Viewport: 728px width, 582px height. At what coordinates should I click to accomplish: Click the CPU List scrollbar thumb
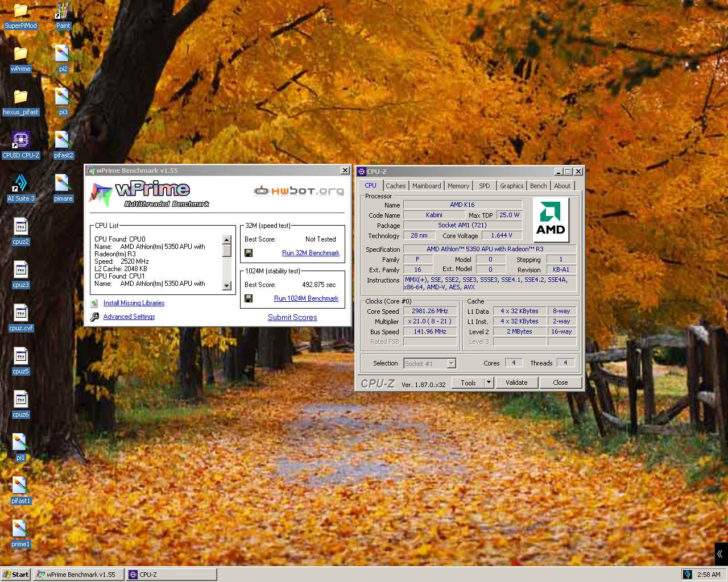tap(227, 250)
